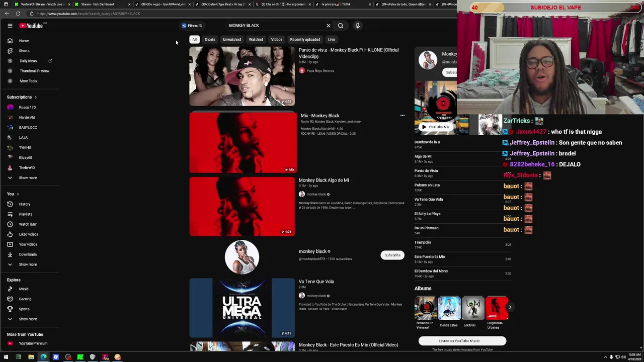Click Listen on YouTube Music button
This screenshot has height=362, width=644.
(462, 341)
